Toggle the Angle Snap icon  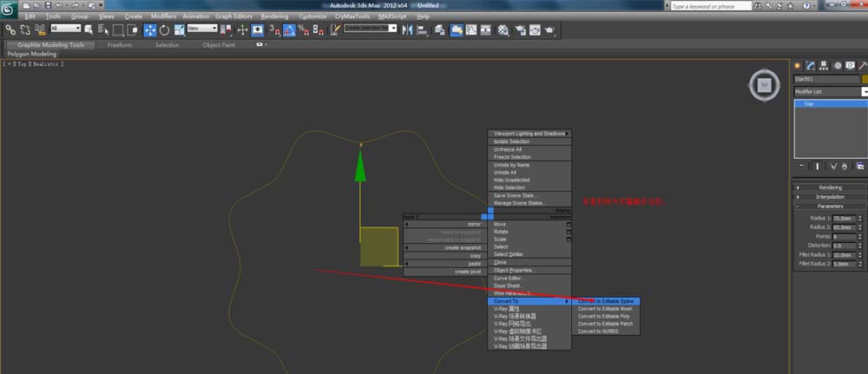pyautogui.click(x=289, y=30)
